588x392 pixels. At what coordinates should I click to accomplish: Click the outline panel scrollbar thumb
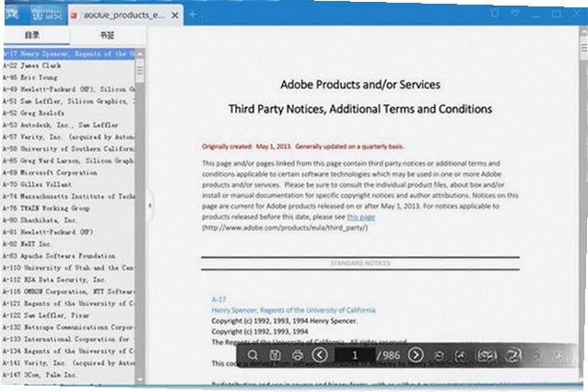pyautogui.click(x=140, y=71)
